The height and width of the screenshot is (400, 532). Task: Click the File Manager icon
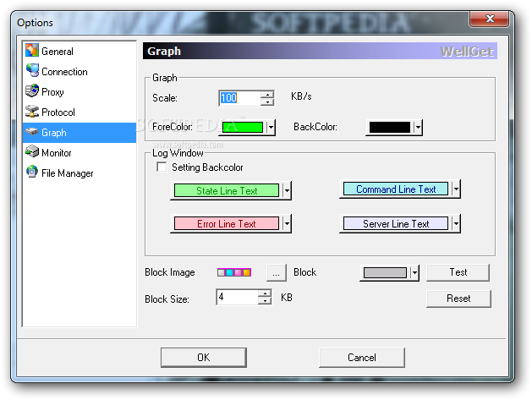[32, 172]
